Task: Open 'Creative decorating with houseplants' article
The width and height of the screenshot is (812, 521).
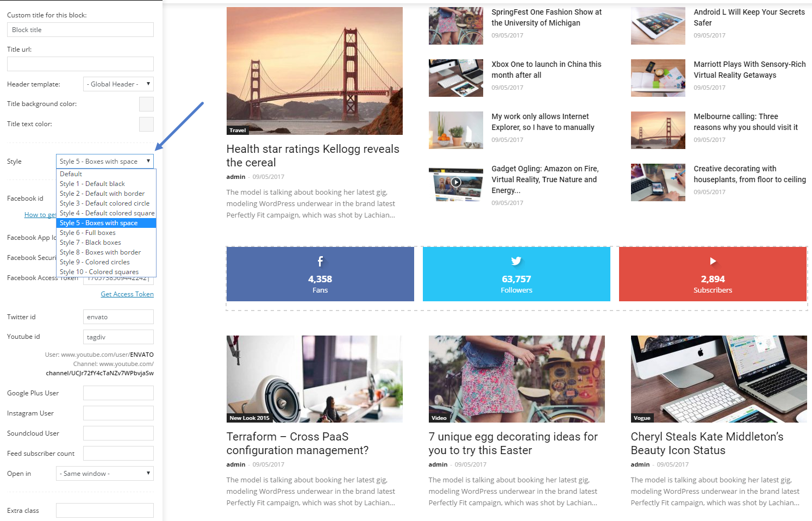Action: tap(750, 174)
